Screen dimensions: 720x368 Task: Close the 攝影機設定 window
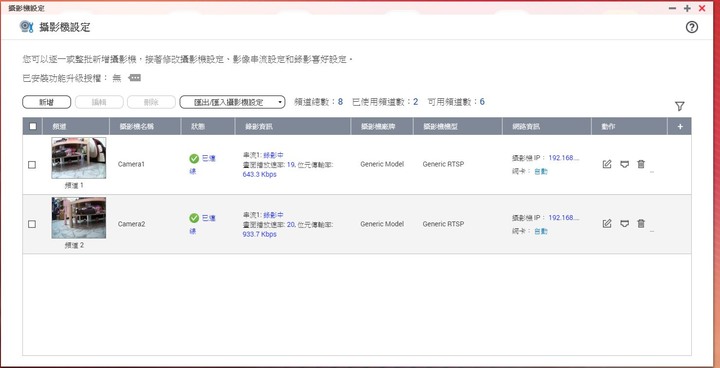tap(702, 8)
